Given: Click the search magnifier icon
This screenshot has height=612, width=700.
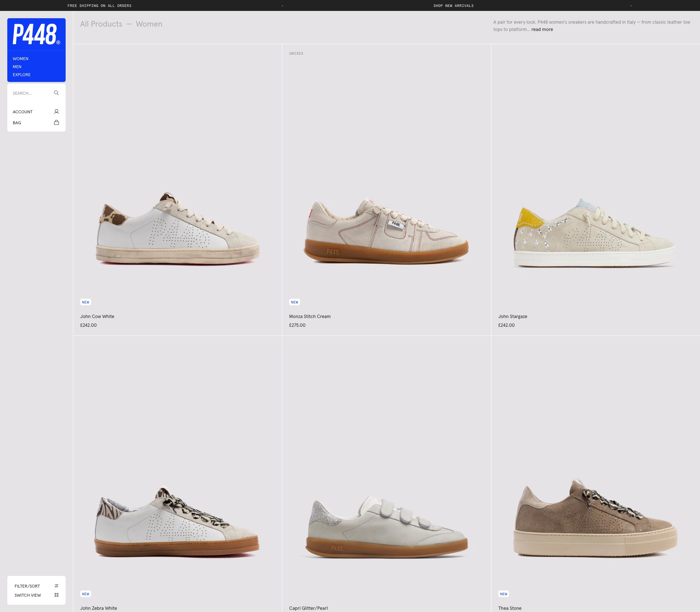Looking at the screenshot, I should pos(56,93).
